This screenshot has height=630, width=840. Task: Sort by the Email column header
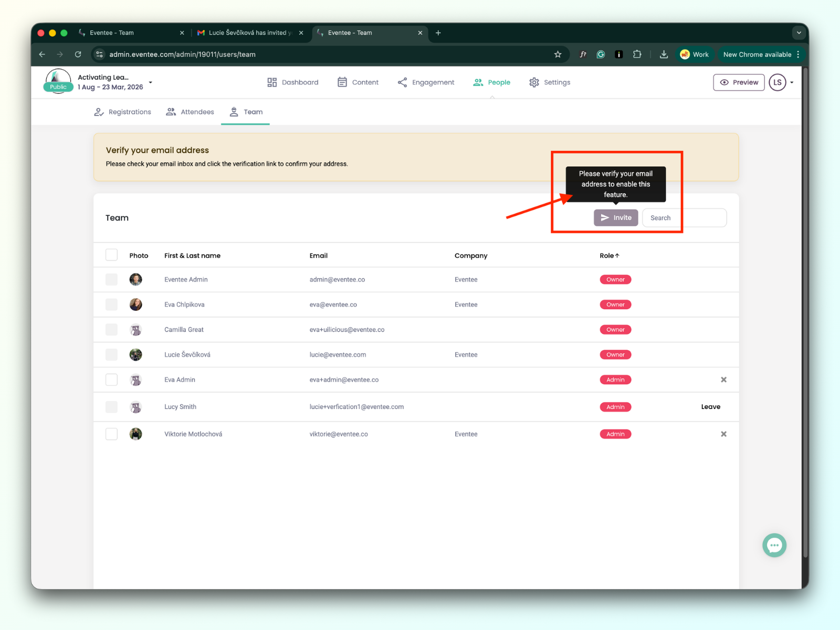coord(318,256)
